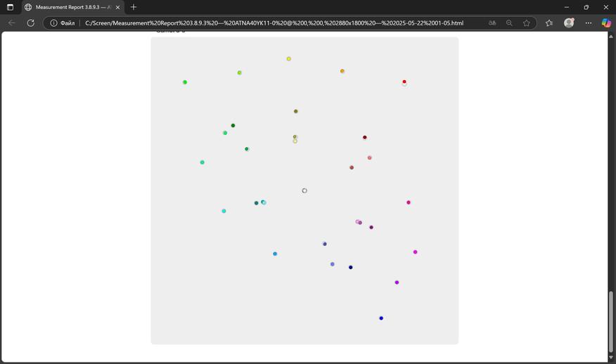Open Settings and more menu
616x364 pixels.
[588, 22]
